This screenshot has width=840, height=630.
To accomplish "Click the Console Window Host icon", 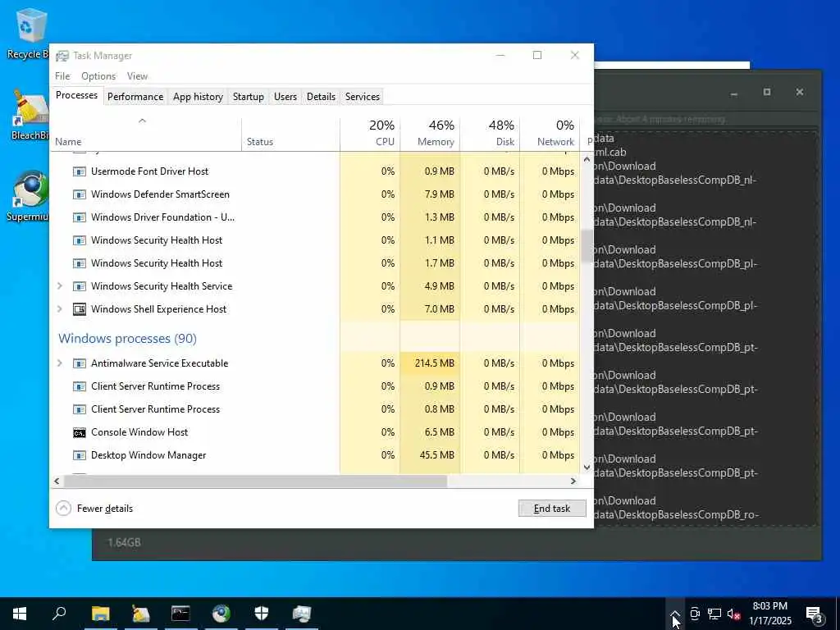I will 80,432.
